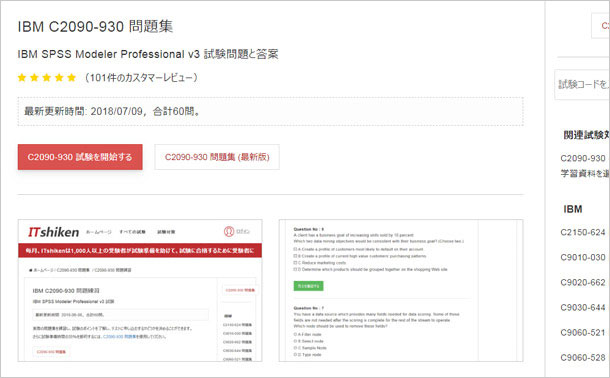This screenshot has height=378, width=610.
Task: Open the C9030-644 exam link
Action: click(x=583, y=308)
